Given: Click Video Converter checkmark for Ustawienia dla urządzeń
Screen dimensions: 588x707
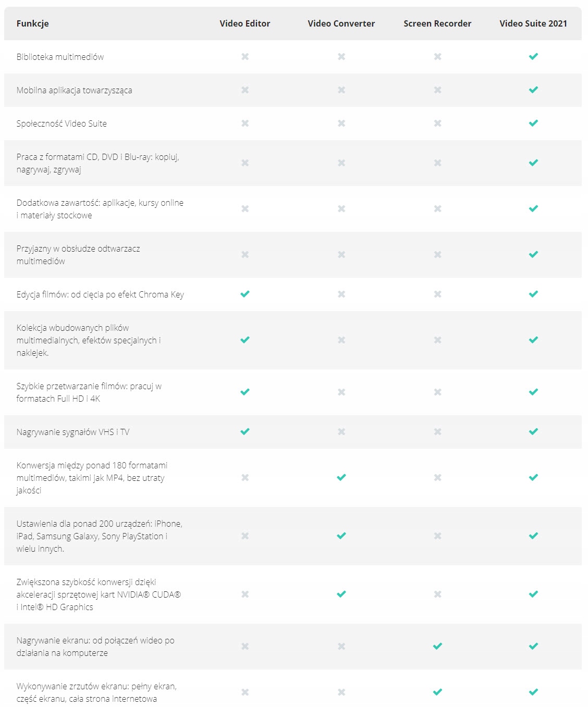Looking at the screenshot, I should click(x=341, y=536).
